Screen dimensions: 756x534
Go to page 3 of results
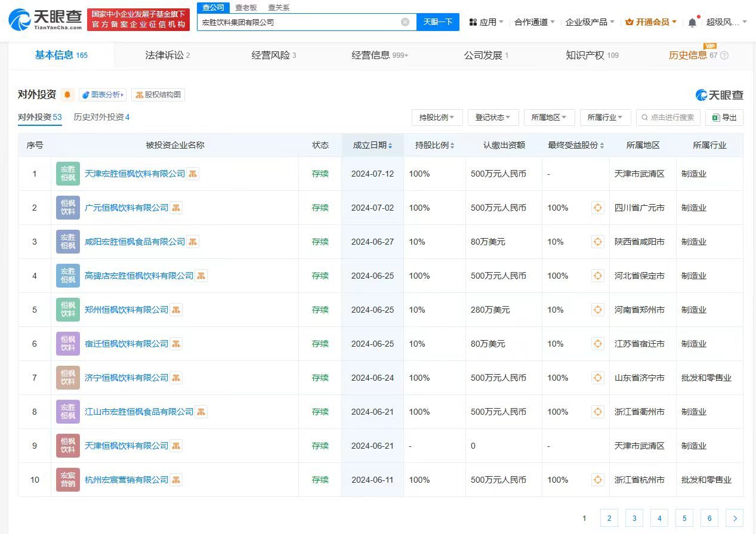[634, 518]
